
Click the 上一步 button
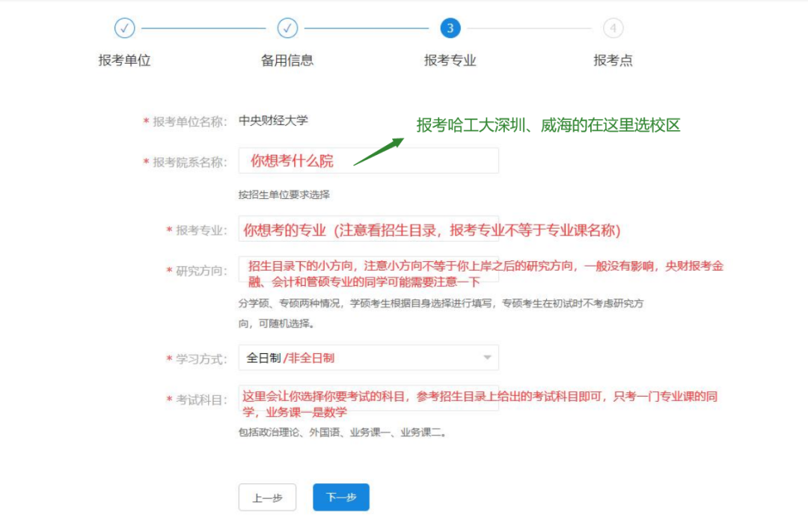[x=268, y=497]
